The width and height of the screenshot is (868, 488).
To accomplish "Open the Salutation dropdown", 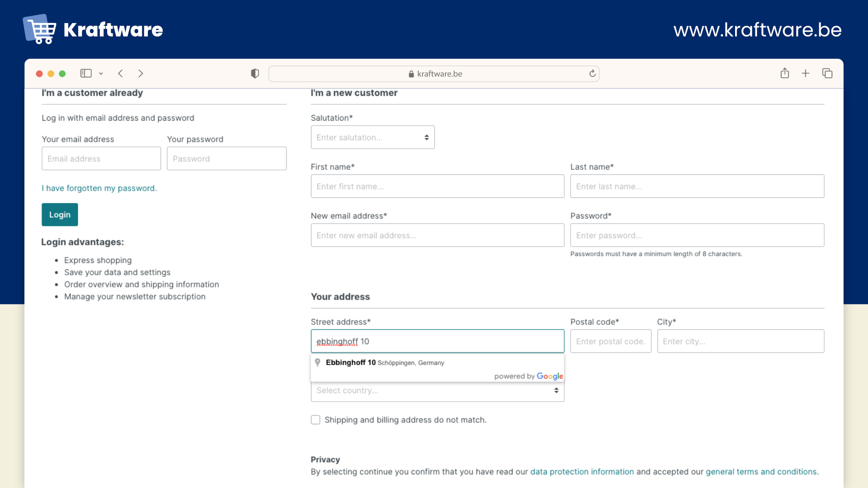I will pyautogui.click(x=373, y=137).
